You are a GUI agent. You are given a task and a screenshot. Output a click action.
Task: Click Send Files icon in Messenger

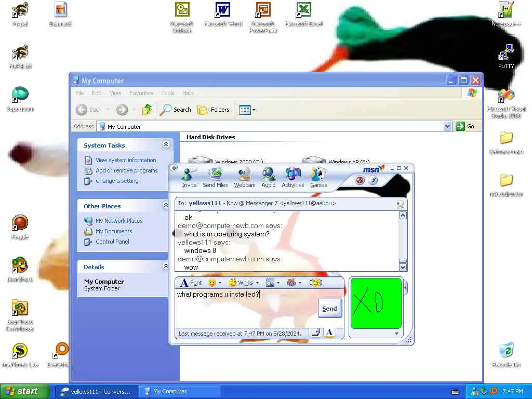coord(215,178)
